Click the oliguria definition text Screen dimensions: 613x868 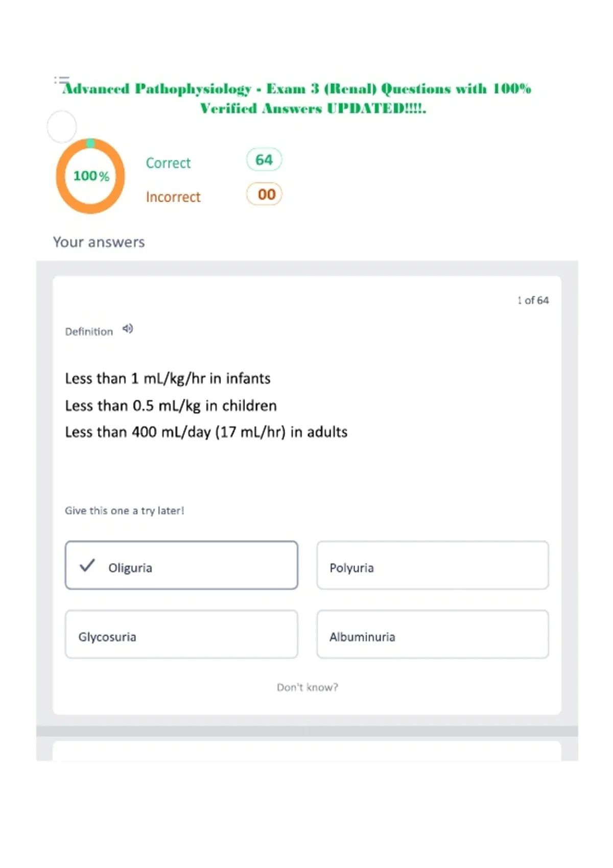(206, 405)
